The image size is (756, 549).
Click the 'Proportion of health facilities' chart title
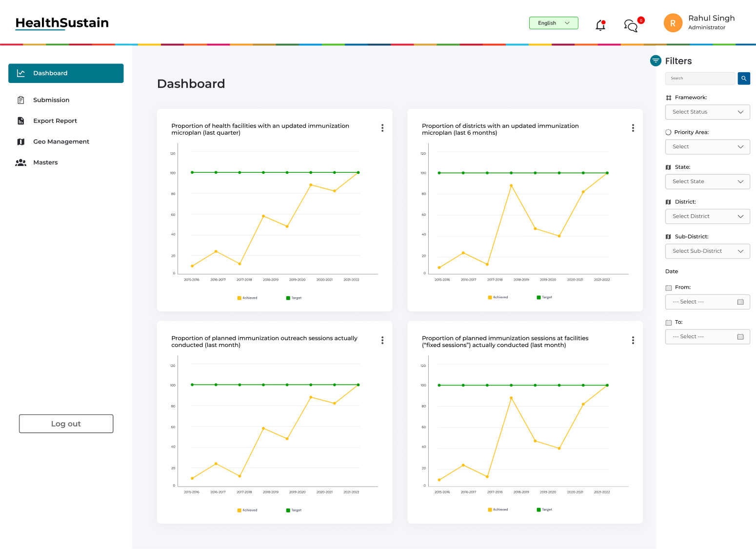(x=260, y=129)
